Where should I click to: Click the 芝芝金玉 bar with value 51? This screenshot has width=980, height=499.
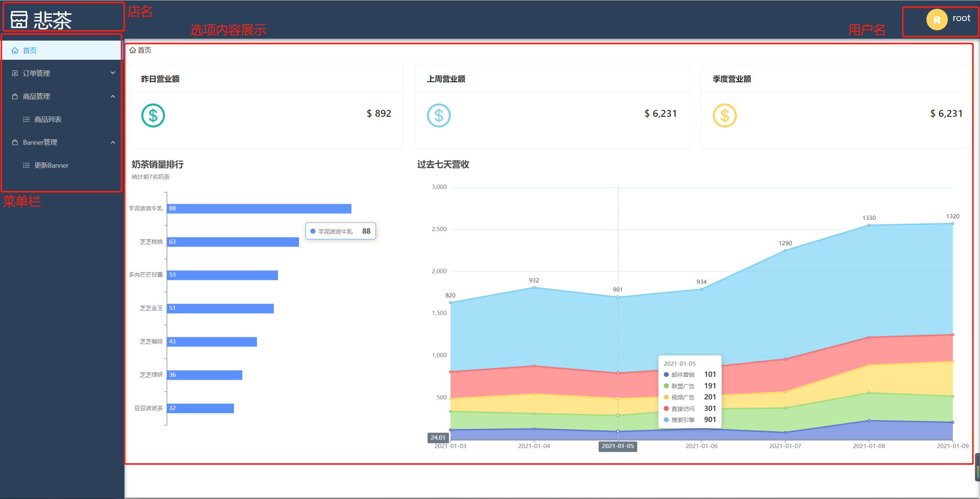coord(220,308)
